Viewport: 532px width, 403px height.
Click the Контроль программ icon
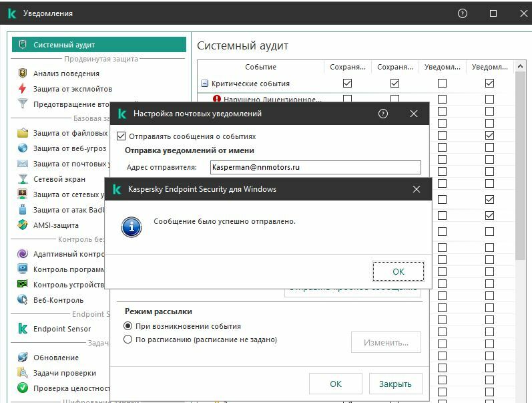[23, 269]
